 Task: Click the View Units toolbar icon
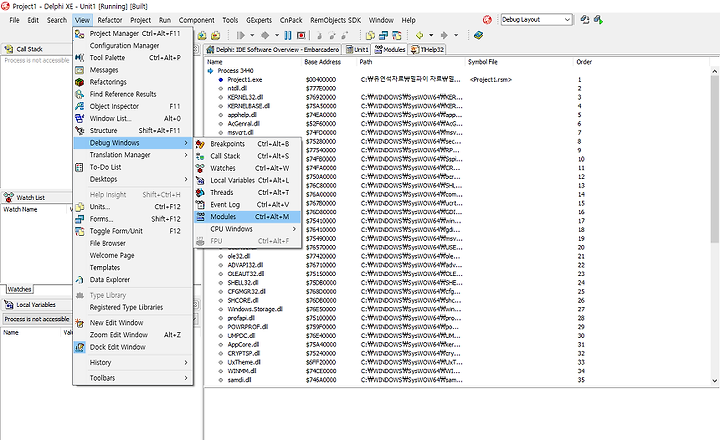370,35
